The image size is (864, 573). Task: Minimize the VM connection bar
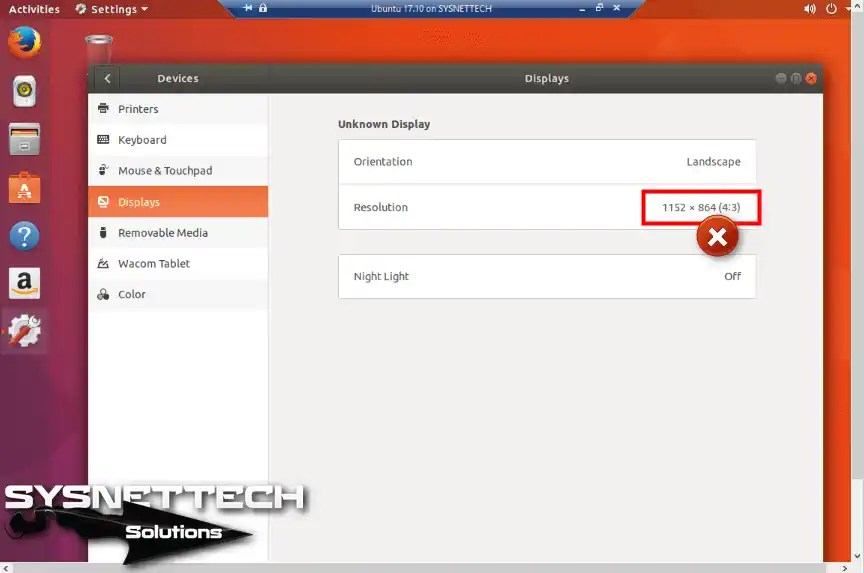(x=582, y=9)
